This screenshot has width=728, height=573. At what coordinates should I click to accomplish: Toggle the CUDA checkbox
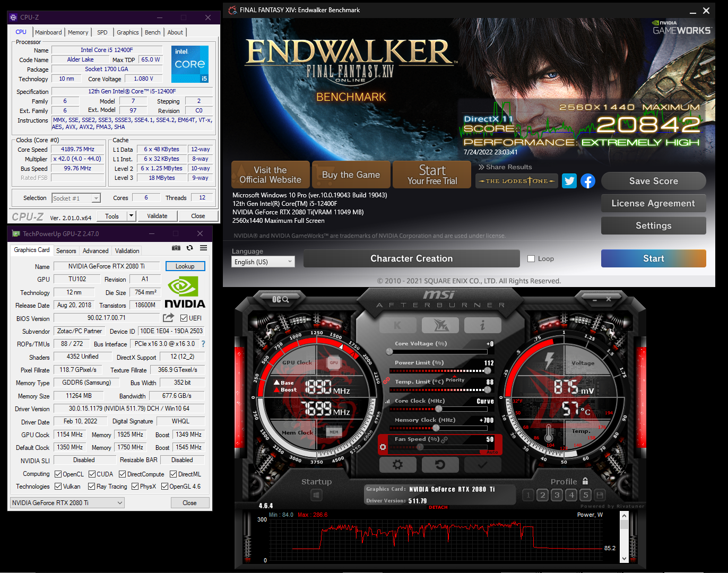[x=92, y=474]
